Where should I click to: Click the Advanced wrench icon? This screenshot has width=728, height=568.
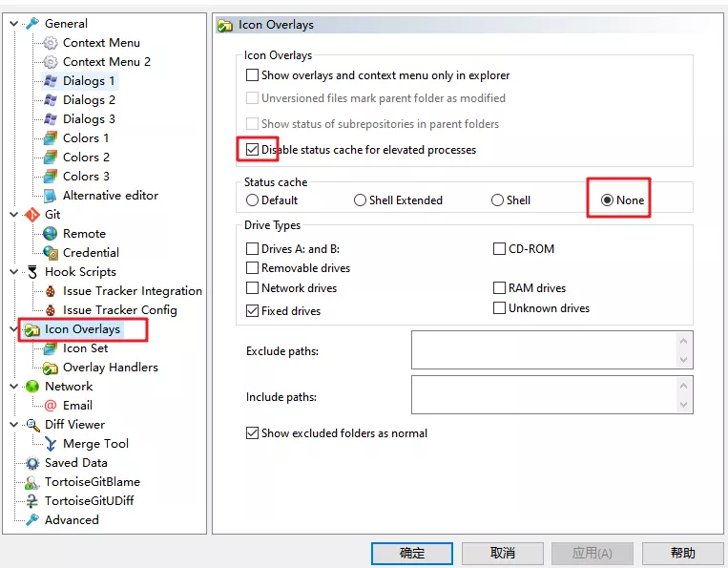coord(32,520)
